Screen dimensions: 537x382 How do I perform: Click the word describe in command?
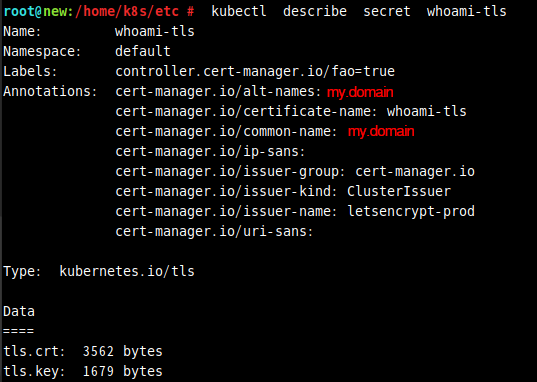(x=315, y=11)
